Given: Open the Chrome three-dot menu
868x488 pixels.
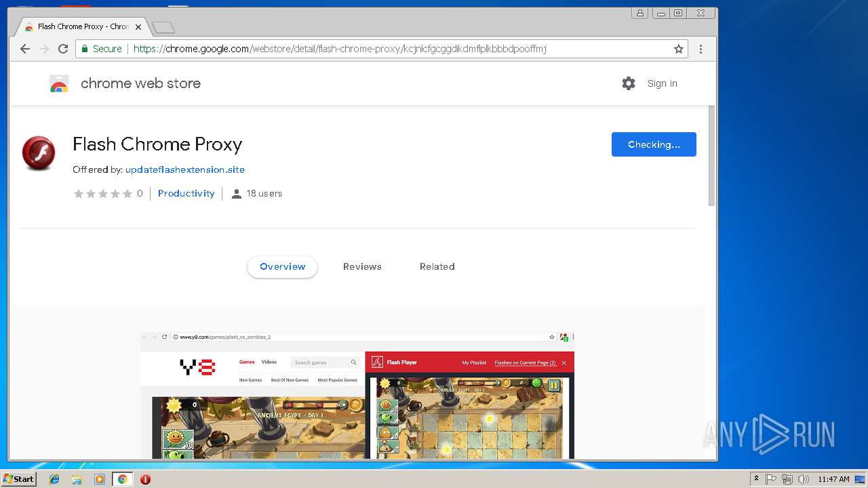Looking at the screenshot, I should [701, 49].
